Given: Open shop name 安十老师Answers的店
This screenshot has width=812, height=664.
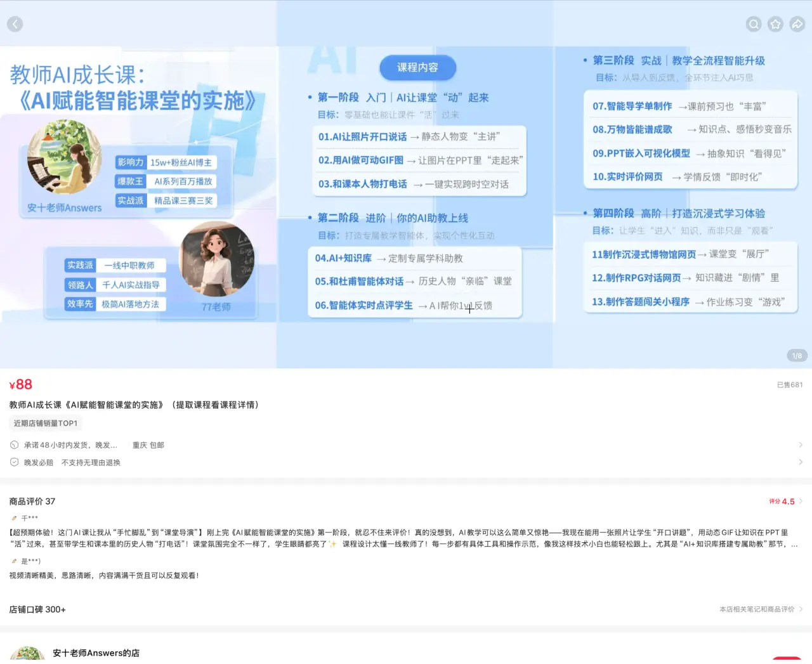Looking at the screenshot, I should [x=96, y=653].
